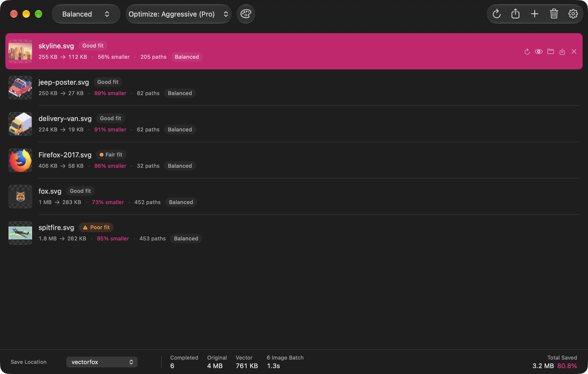Click the Vector 761 KB statistic
The width and height of the screenshot is (588, 374).
coord(247,362)
